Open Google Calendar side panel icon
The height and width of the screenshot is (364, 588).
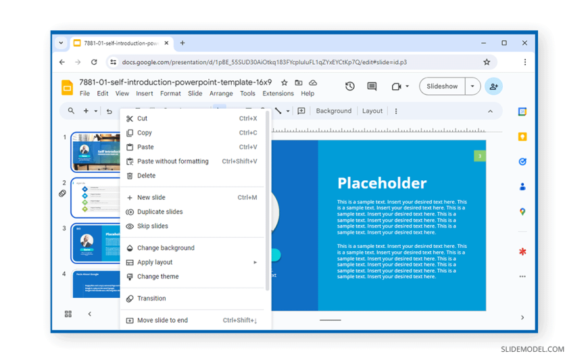[522, 111]
